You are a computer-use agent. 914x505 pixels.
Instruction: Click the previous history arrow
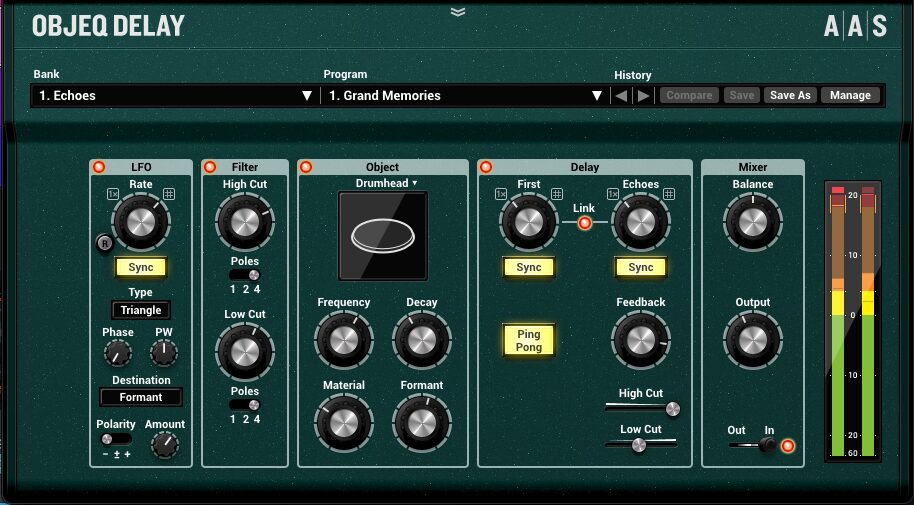(x=622, y=96)
